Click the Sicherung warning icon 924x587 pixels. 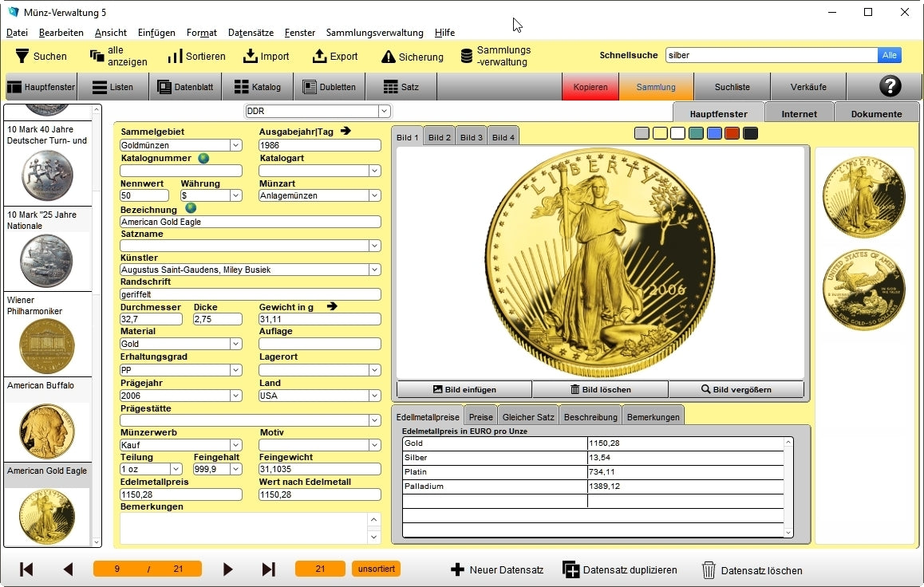click(389, 57)
